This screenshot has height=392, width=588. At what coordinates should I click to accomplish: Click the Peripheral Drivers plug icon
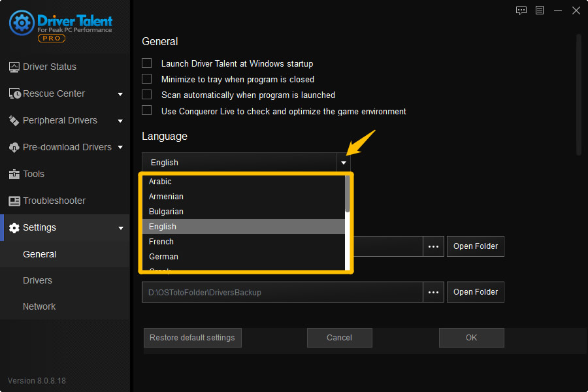[x=14, y=120]
